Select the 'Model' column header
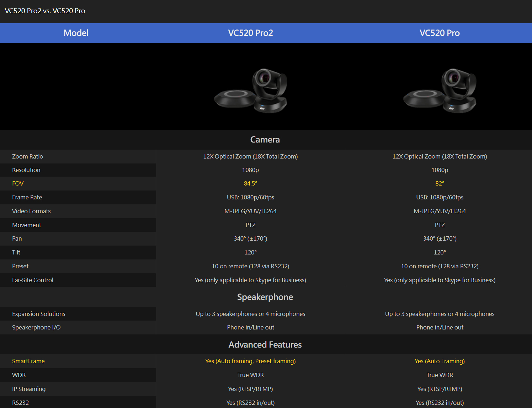This screenshot has height=408, width=532. [76, 33]
